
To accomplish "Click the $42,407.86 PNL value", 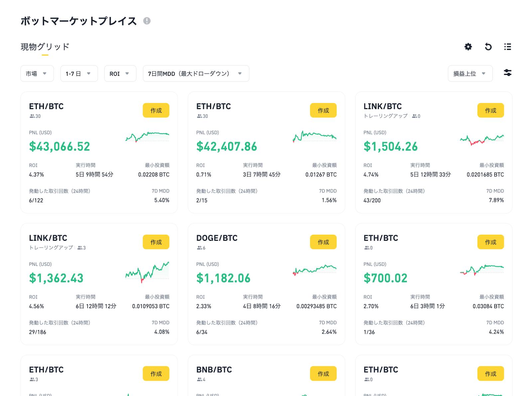I will coord(227,147).
